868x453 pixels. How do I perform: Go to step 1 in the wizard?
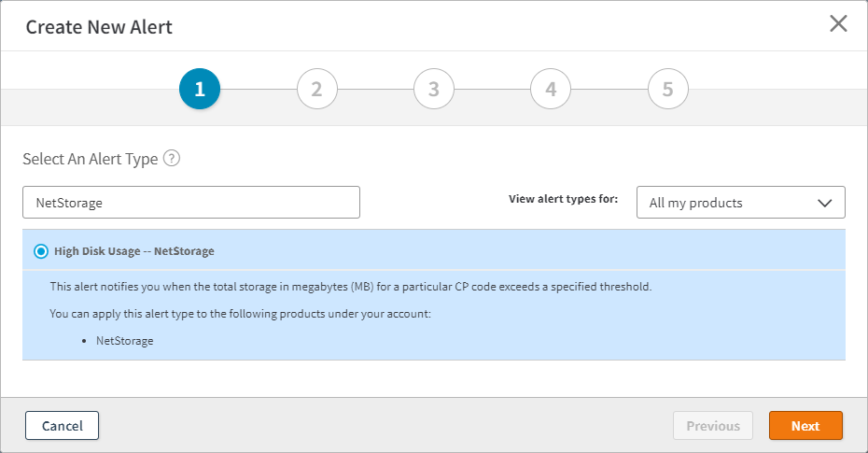coord(199,90)
